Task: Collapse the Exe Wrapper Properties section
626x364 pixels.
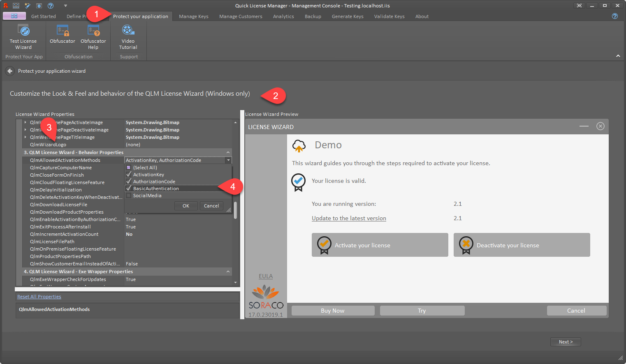Action: (228, 272)
